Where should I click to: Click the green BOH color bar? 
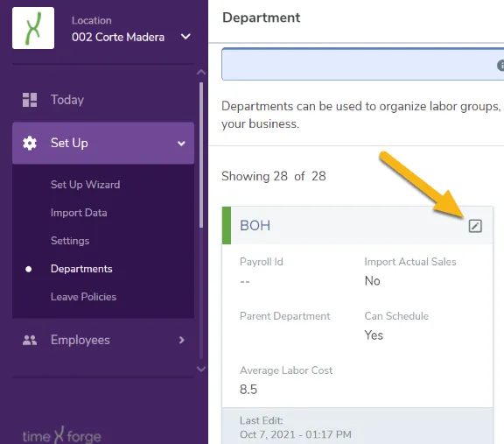tap(227, 225)
